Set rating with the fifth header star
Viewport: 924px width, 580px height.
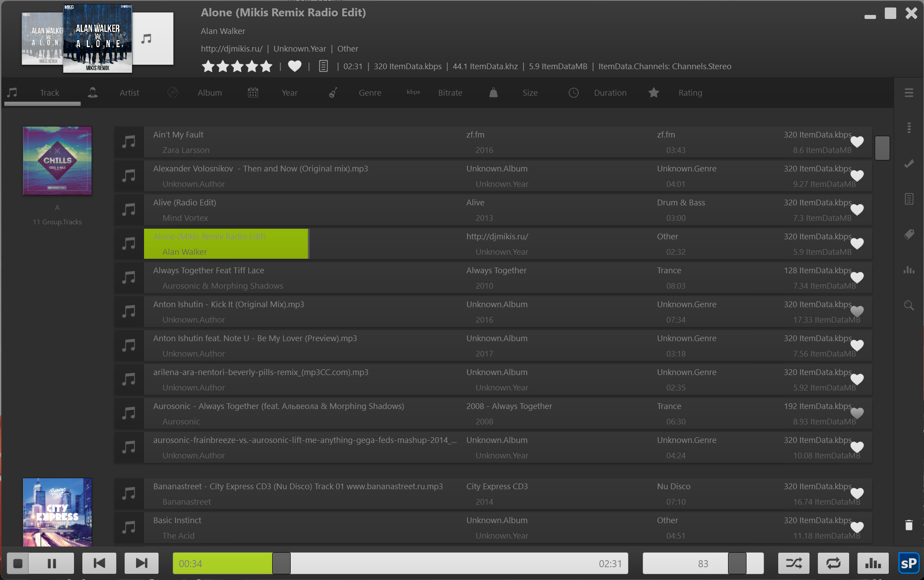[x=266, y=66]
